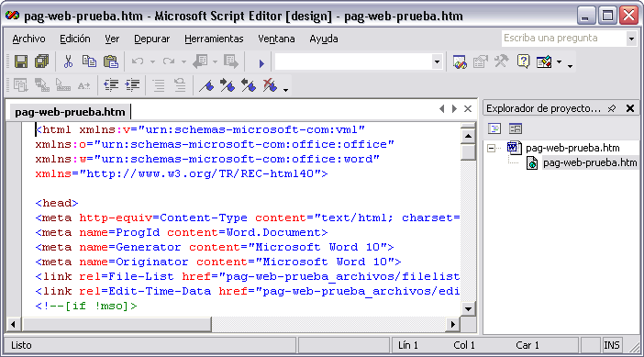The width and height of the screenshot is (644, 357).
Task: Open dropdown beside the window layout icon
Action: click(559, 62)
